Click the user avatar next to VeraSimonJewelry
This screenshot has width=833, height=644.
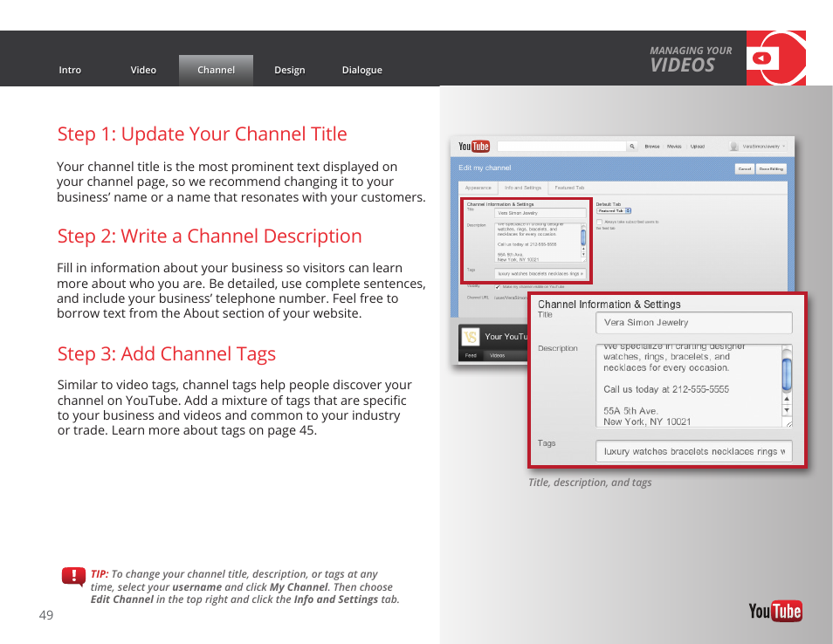[x=733, y=146]
